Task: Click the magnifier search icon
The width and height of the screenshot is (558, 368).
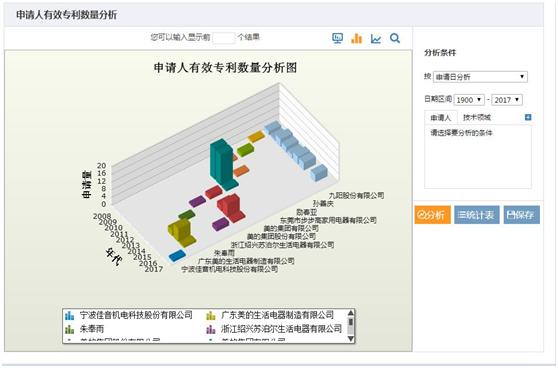Action: 395,38
